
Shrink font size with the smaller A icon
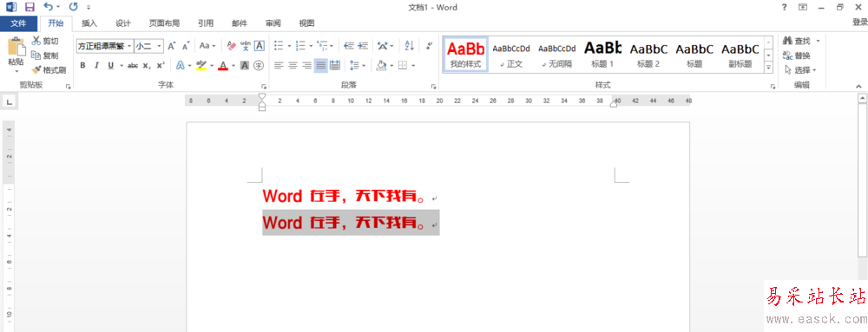(186, 46)
